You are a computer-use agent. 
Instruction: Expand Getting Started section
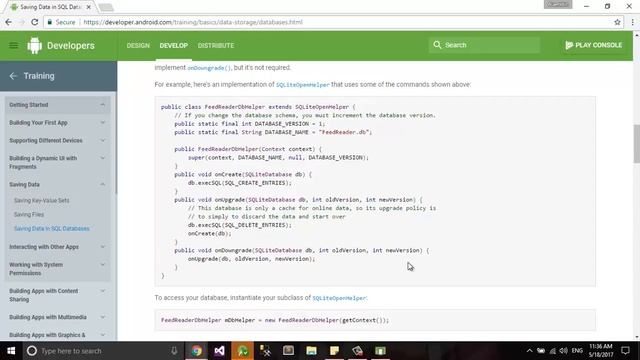click(58, 105)
